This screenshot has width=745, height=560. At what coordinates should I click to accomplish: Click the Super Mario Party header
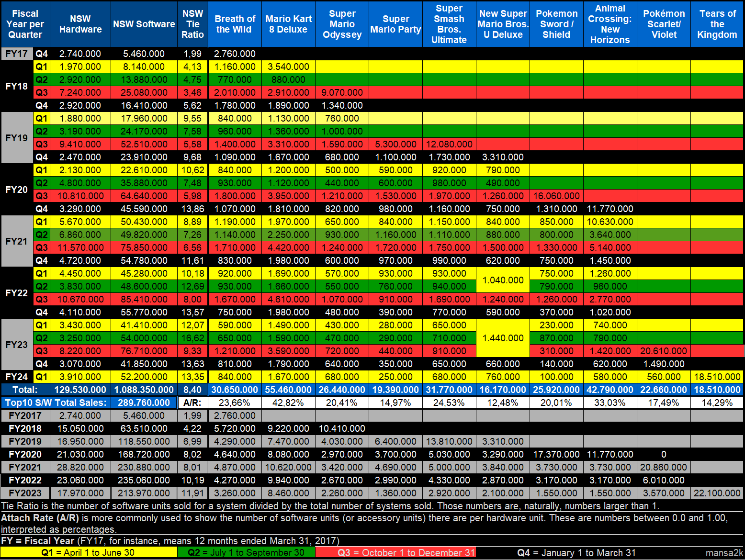(395, 24)
